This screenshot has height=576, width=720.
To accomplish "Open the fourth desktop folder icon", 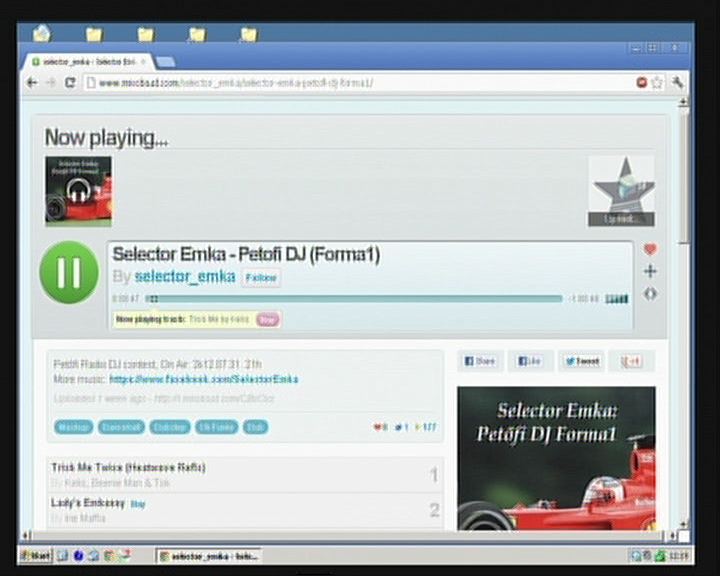I will click(197, 35).
